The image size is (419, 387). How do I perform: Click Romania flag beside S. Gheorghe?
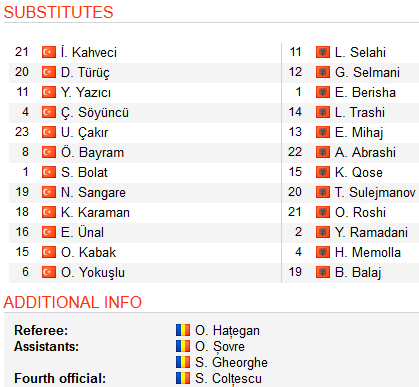[183, 362]
